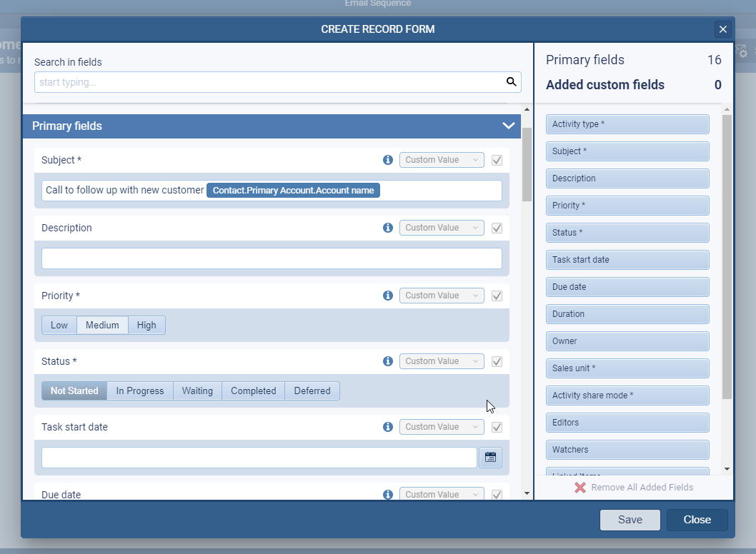The image size is (756, 554).
Task: Click the info icon next to Due date
Action: tap(388, 494)
